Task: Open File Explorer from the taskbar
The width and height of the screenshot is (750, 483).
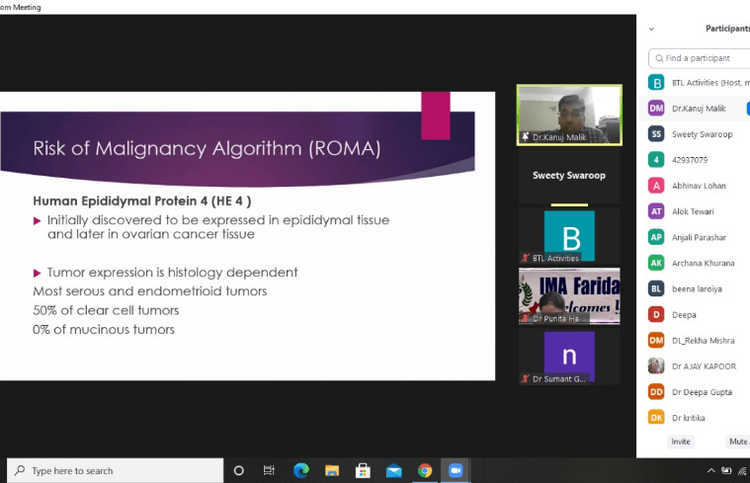Action: click(x=332, y=470)
